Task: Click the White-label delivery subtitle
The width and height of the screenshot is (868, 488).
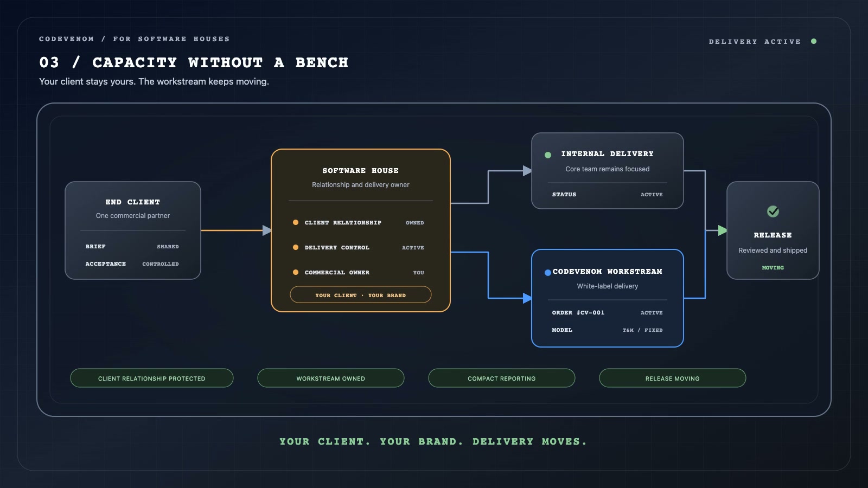Action: tap(608, 286)
